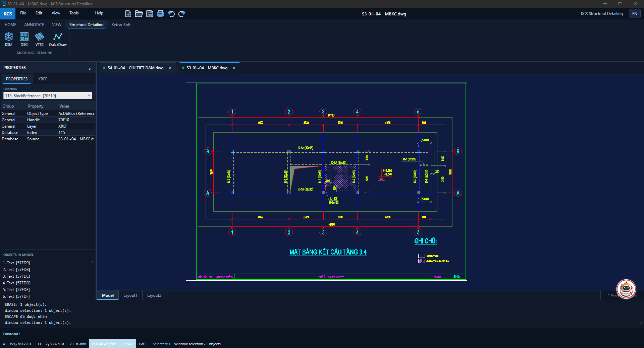This screenshot has height=348, width=644.
Task: Switch to the VIEW ribbon tab
Action: click(x=57, y=25)
